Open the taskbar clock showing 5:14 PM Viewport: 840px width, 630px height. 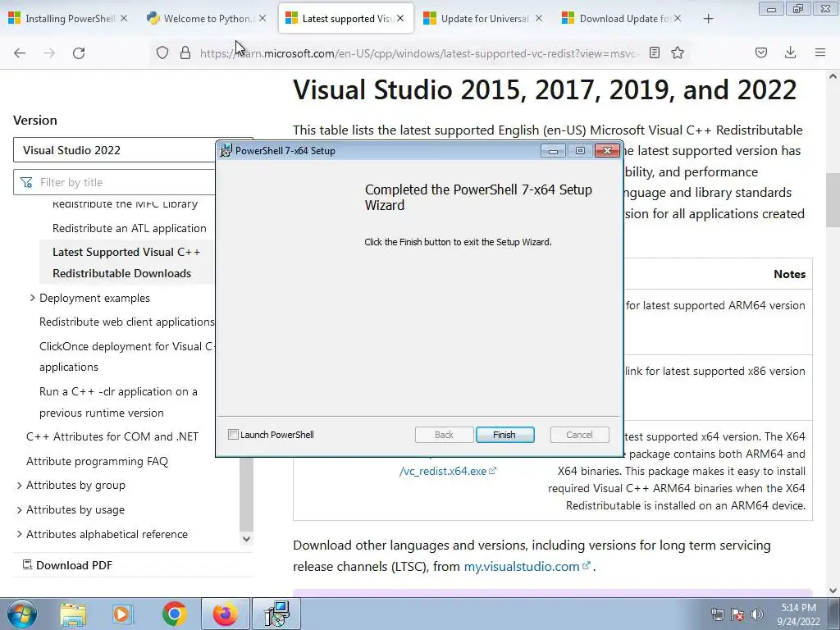pos(798,614)
